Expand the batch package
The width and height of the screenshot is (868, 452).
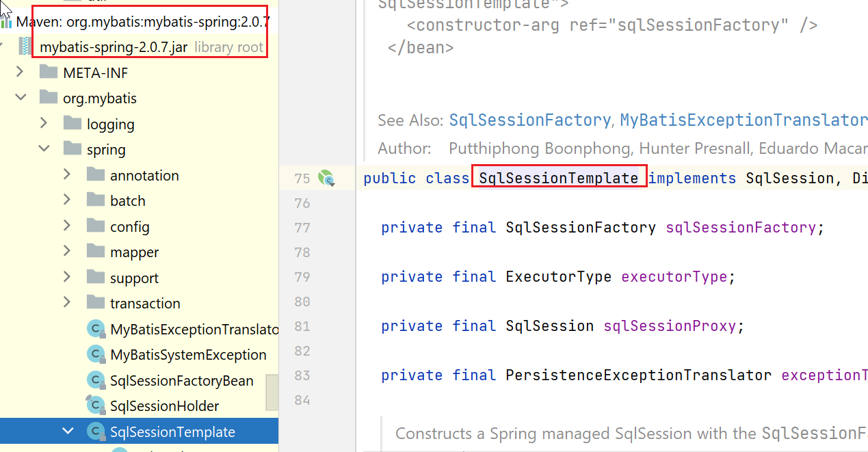tap(67, 200)
